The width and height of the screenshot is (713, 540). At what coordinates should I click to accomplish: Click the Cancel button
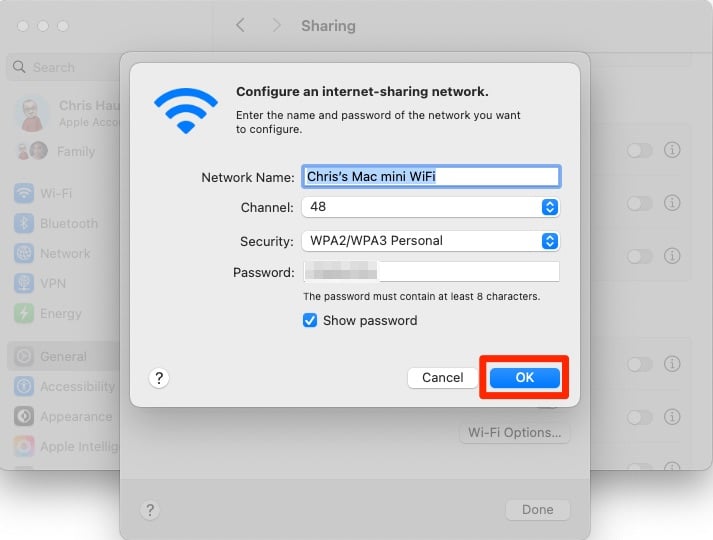[442, 378]
